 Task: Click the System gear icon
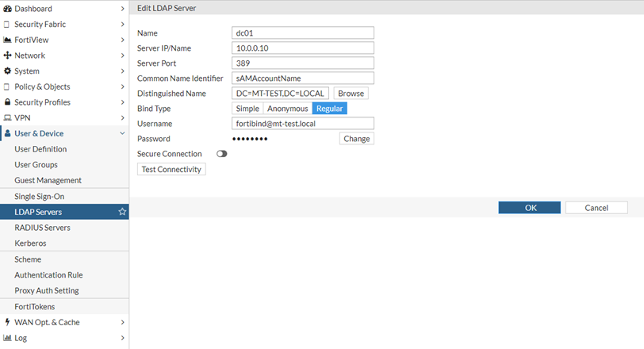click(7, 71)
